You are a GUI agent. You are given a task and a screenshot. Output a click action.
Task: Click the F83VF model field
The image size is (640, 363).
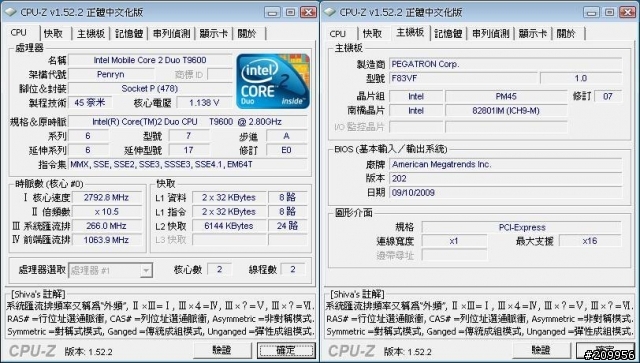463,78
